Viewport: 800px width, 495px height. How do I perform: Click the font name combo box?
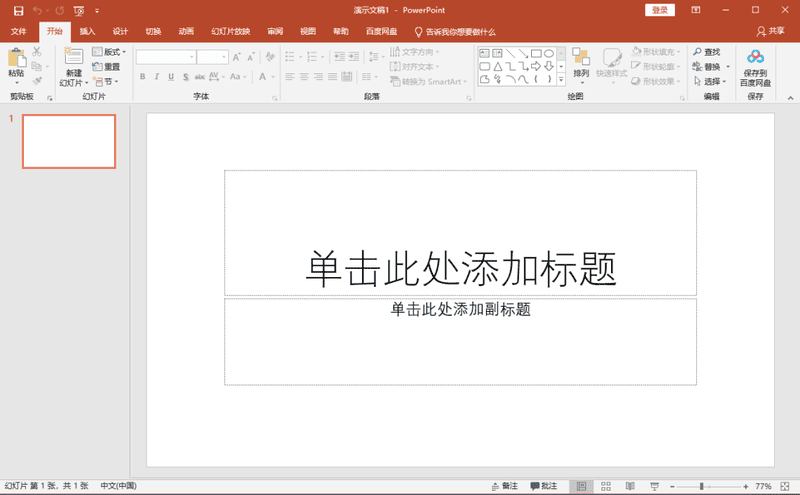coord(166,57)
